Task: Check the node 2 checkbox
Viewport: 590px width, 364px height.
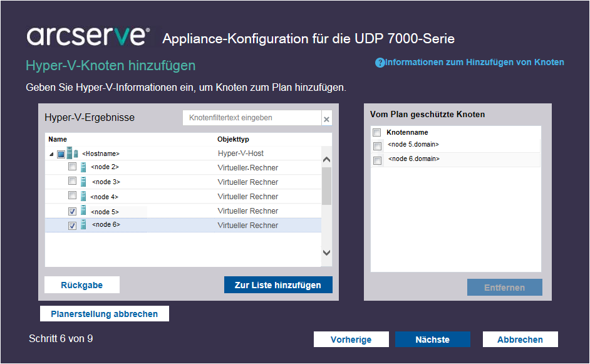Action: click(72, 167)
